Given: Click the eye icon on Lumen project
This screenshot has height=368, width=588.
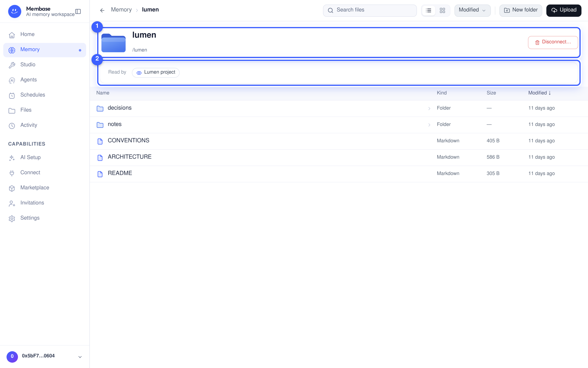Looking at the screenshot, I should click(x=139, y=73).
